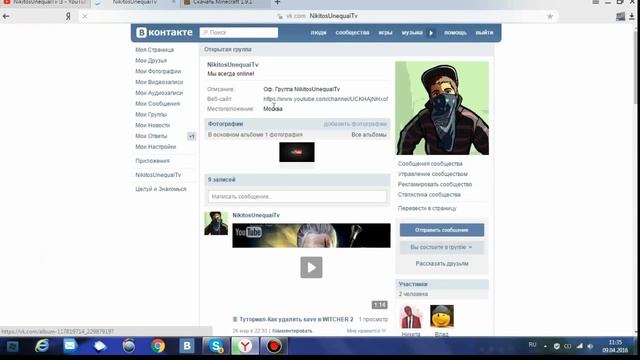
Task: Click the 'Отправить сообщение' button
Action: pyautogui.click(x=442, y=230)
